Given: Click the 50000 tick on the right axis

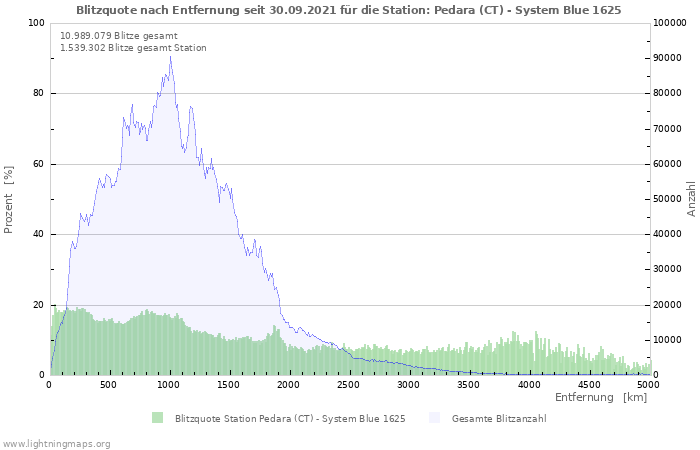Looking at the screenshot, I should [x=671, y=199].
